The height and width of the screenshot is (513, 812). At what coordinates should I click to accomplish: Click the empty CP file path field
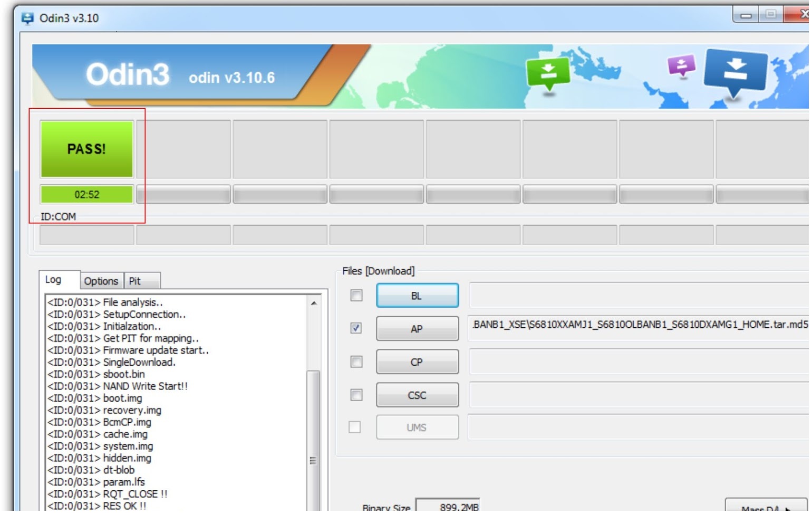[639, 362]
